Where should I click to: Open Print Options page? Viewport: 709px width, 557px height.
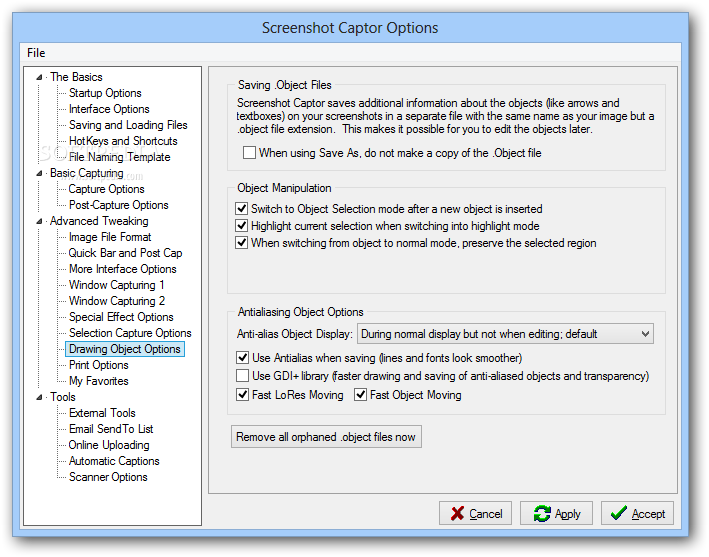click(99, 365)
